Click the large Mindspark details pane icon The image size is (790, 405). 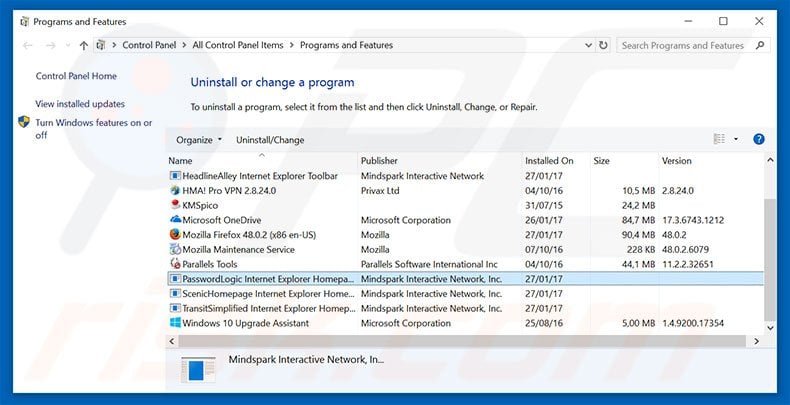198,370
